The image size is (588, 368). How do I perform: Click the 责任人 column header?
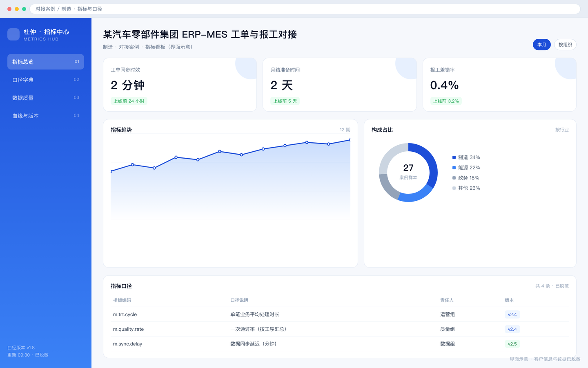click(447, 300)
